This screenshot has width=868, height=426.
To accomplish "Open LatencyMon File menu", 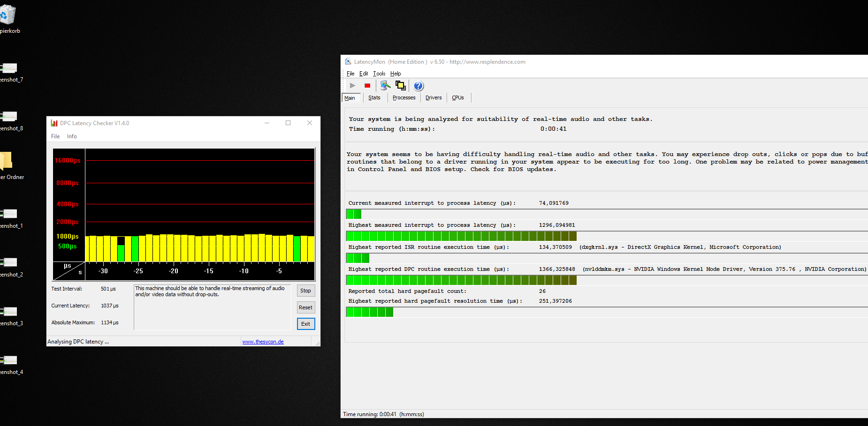I will point(350,74).
